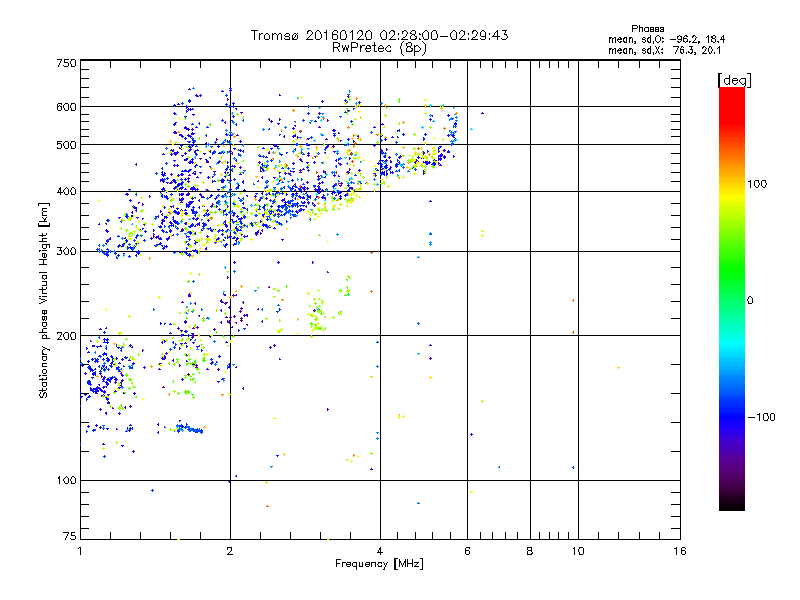Click the y-axis tick label '300'

point(66,252)
